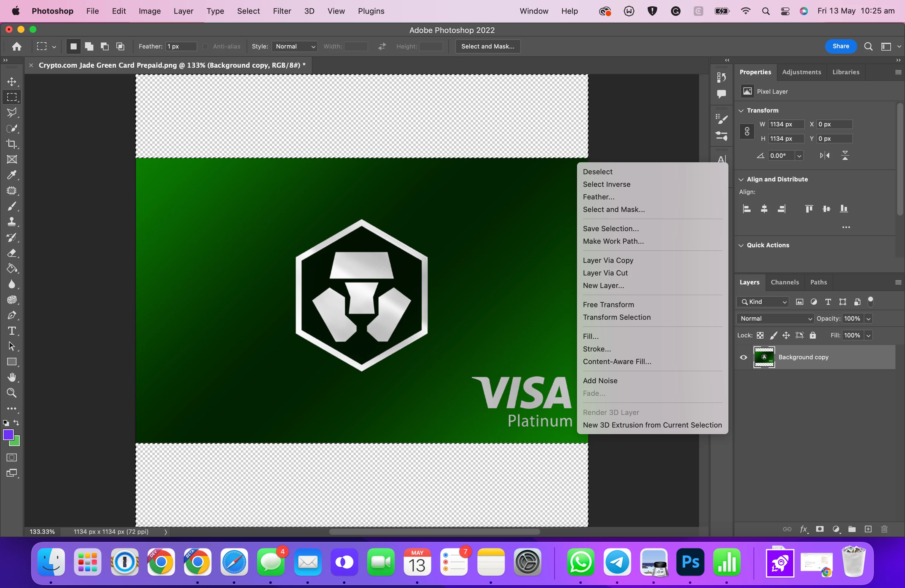905x588 pixels.
Task: Collapse the Align and Distribute section
Action: (741, 179)
